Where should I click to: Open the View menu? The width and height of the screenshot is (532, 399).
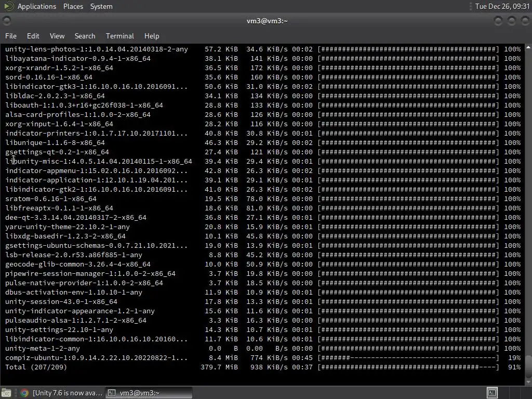57,36
